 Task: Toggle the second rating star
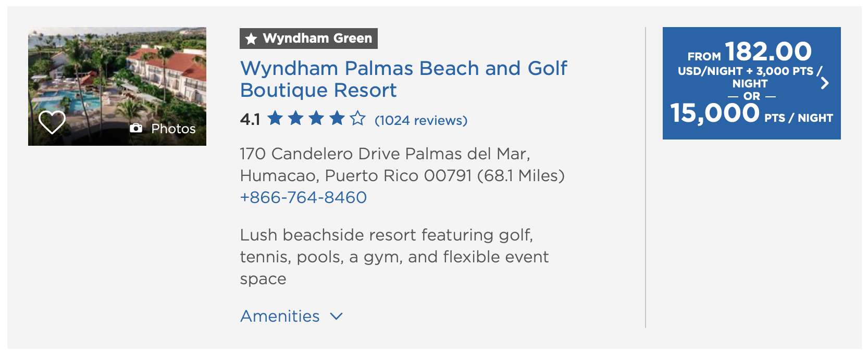(x=297, y=119)
